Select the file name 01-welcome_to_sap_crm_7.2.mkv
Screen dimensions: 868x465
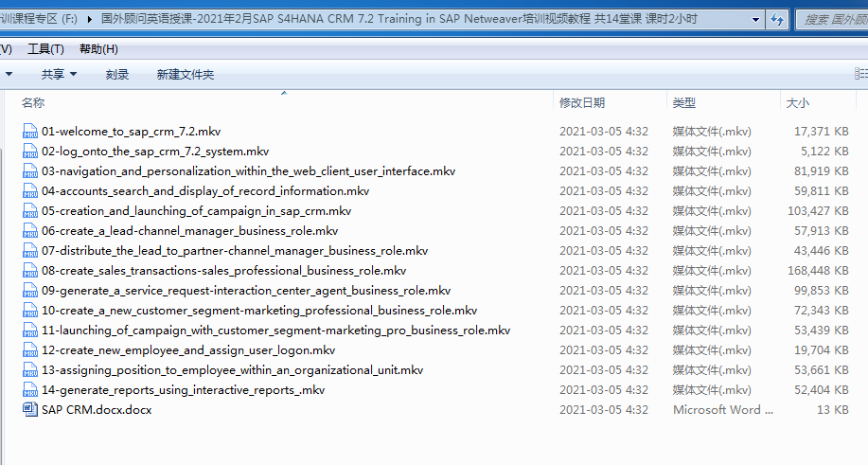[x=132, y=132]
